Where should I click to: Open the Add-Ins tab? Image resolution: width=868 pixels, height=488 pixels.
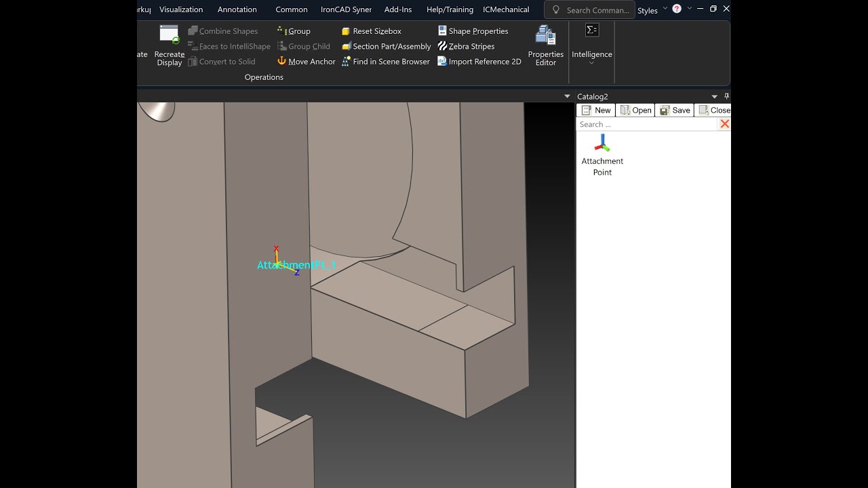(398, 9)
